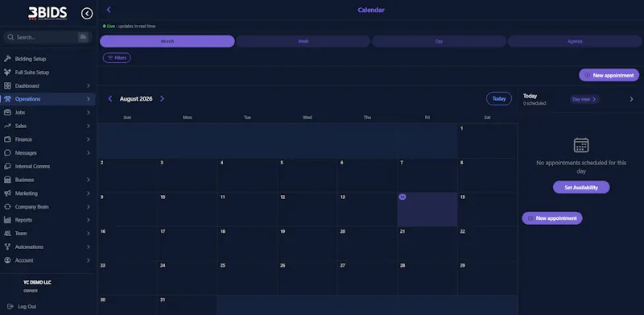
Task: Open Day view link in Today panel
Action: click(x=584, y=100)
